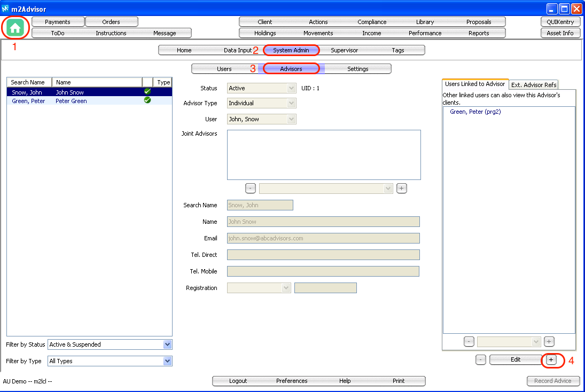
Task: Click the green home icon
Action: click(x=15, y=27)
